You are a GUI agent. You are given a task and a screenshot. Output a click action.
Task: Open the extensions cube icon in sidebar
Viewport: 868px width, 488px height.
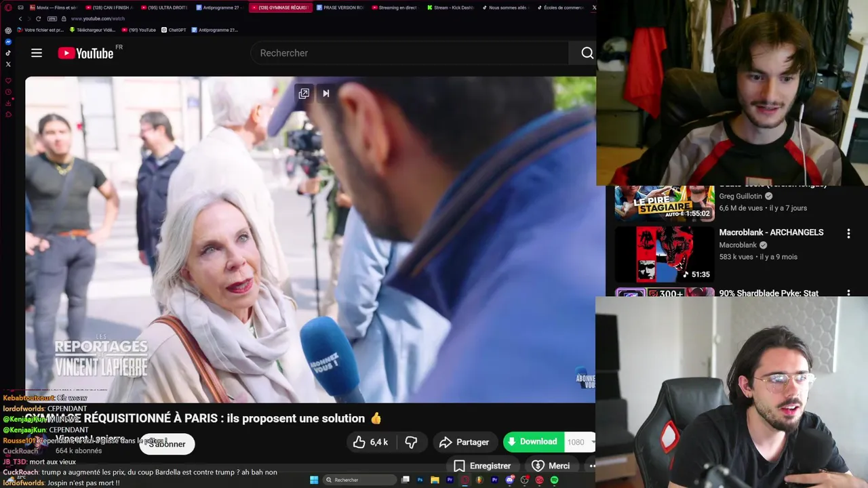[8, 114]
